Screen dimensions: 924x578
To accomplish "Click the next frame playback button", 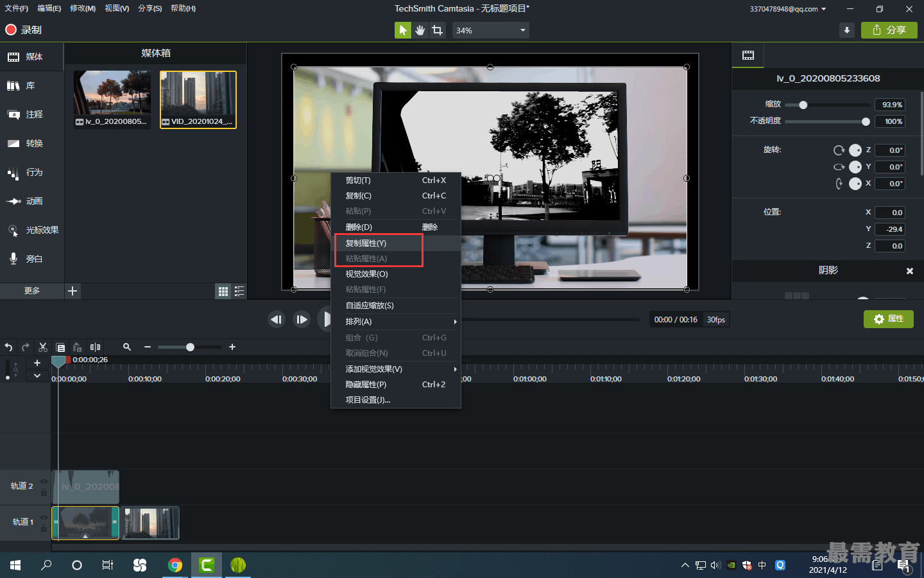I will (x=302, y=319).
